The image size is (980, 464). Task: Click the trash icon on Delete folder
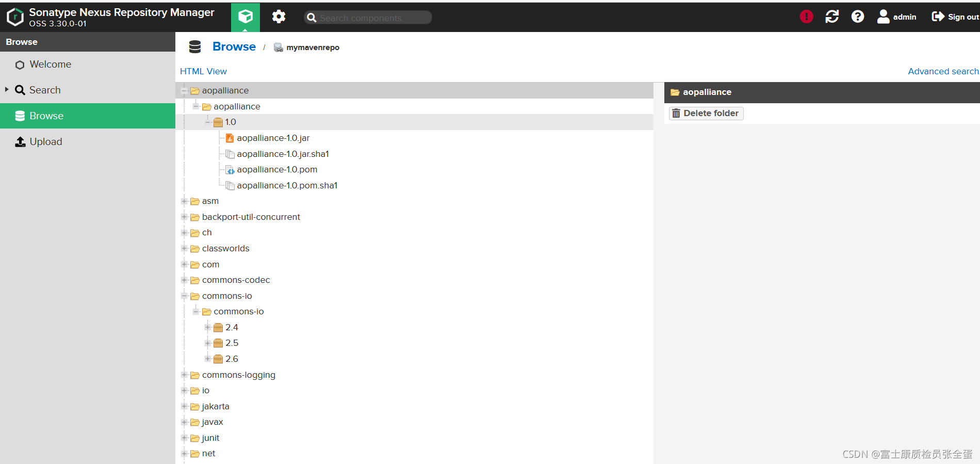point(676,114)
